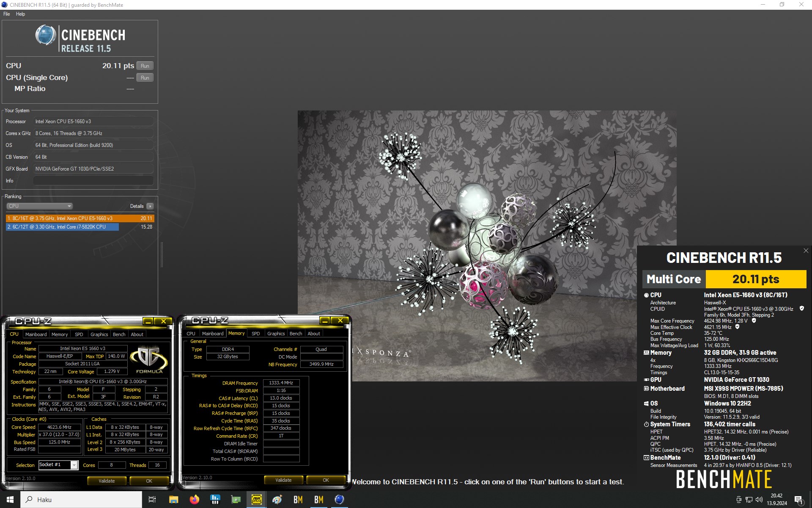This screenshot has width=812, height=508.
Task: Click the CPU chip icon in BenchMate panel
Action: 646,295
